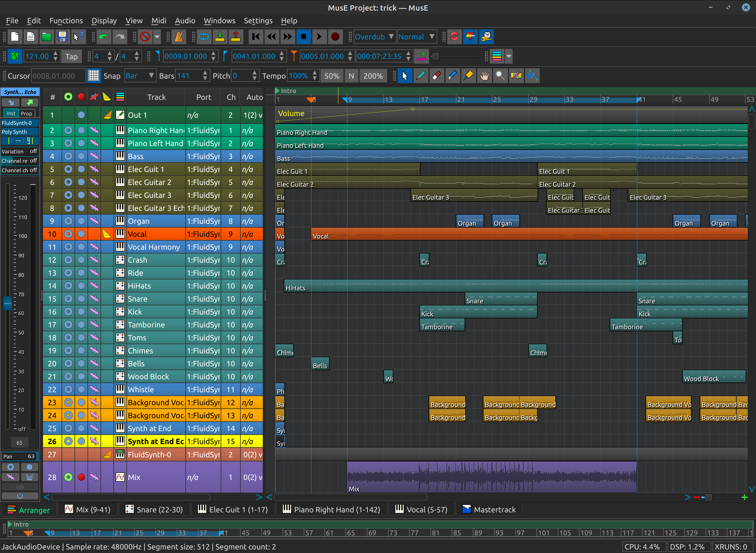Image resolution: width=756 pixels, height=553 pixels.
Task: Click the Loop playback button
Action: click(204, 37)
